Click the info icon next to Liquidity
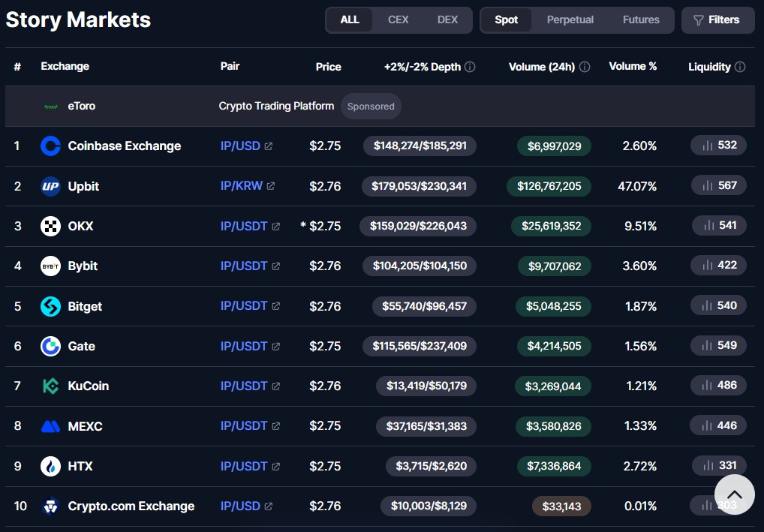 [740, 67]
